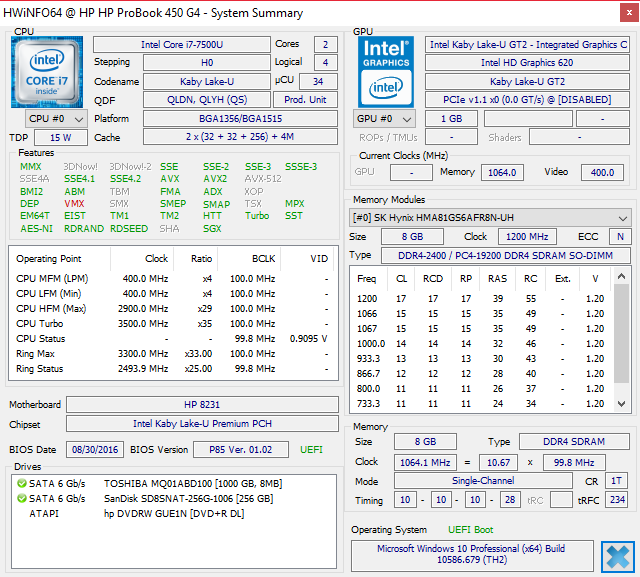Click the 0.9095 V VID value
The height and width of the screenshot is (577, 640).
[x=309, y=339]
